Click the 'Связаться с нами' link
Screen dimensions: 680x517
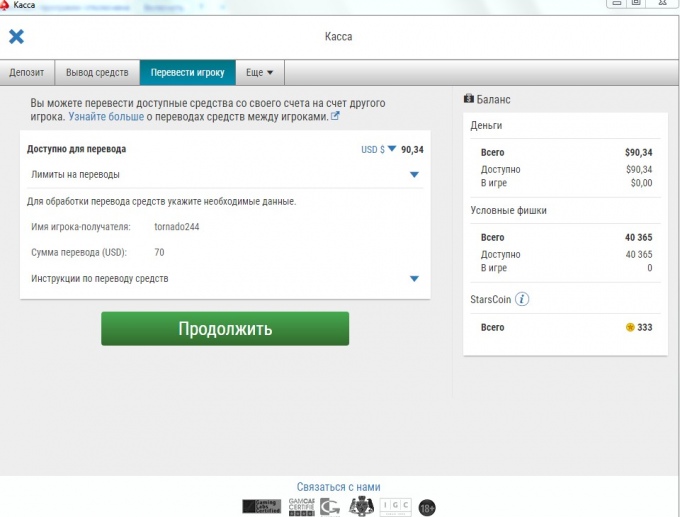339,487
